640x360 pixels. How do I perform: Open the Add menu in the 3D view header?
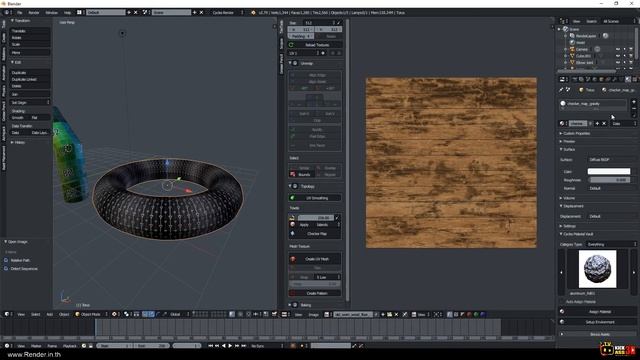[x=49, y=314]
